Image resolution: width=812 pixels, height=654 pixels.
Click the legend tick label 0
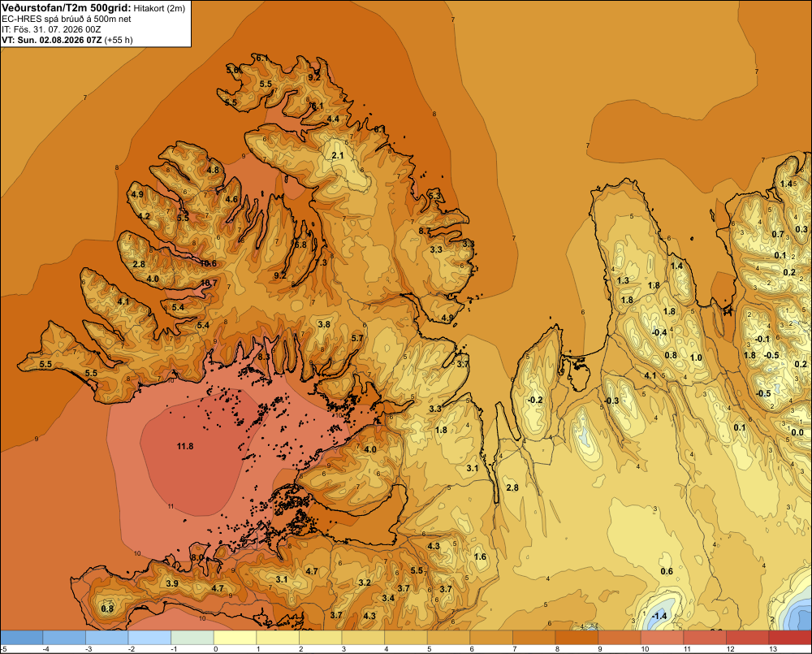pyautogui.click(x=215, y=649)
